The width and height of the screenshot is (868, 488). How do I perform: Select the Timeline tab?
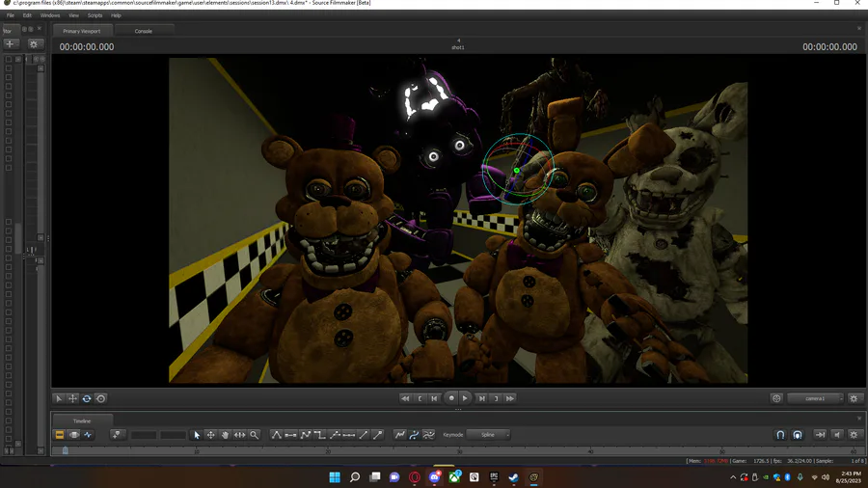(x=82, y=421)
